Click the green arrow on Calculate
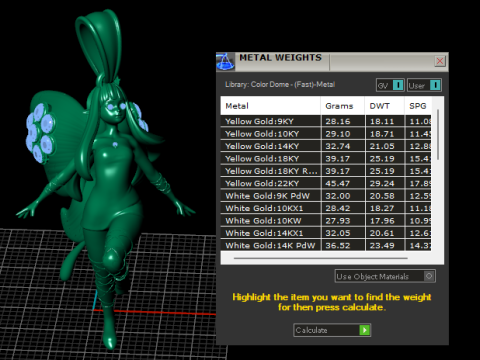Image resolution: width=480 pixels, height=360 pixels. coord(365,330)
